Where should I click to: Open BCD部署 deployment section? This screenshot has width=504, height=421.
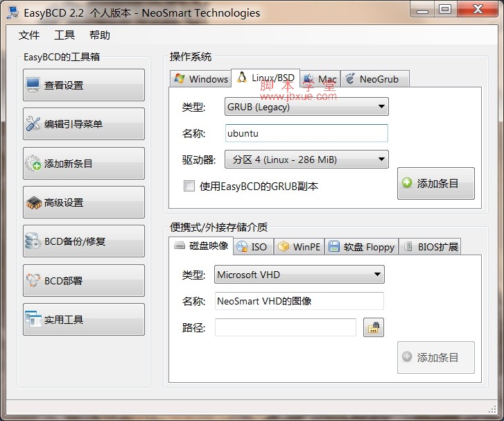point(84,281)
